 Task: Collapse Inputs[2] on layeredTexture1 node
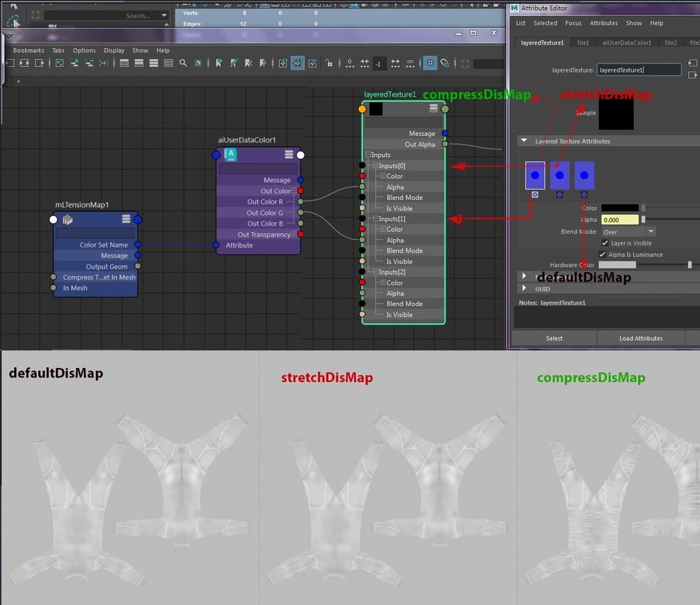pos(376,272)
